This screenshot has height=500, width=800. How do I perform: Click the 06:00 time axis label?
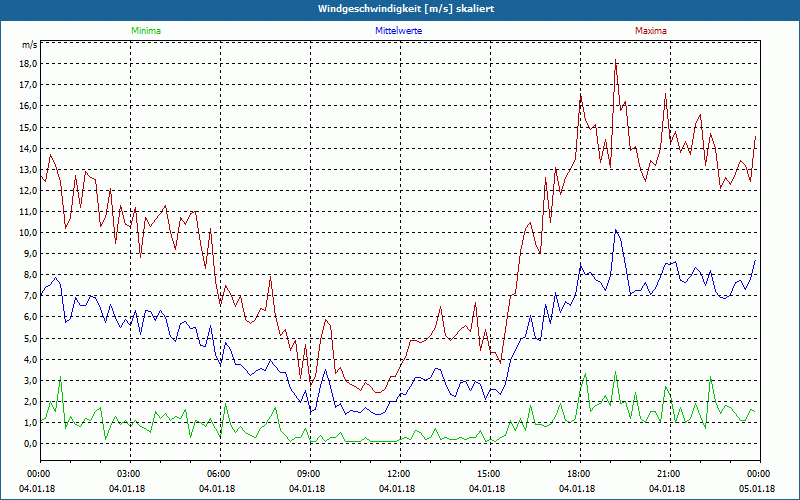[x=220, y=474]
